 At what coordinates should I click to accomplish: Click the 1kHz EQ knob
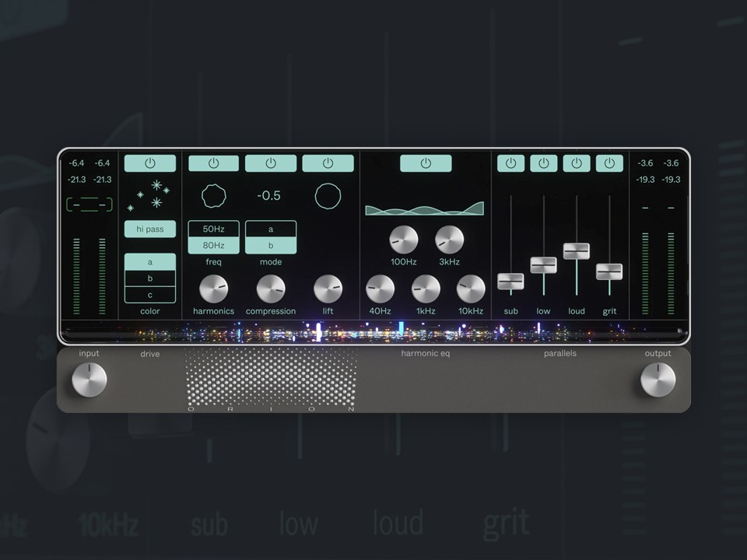pyautogui.click(x=426, y=289)
